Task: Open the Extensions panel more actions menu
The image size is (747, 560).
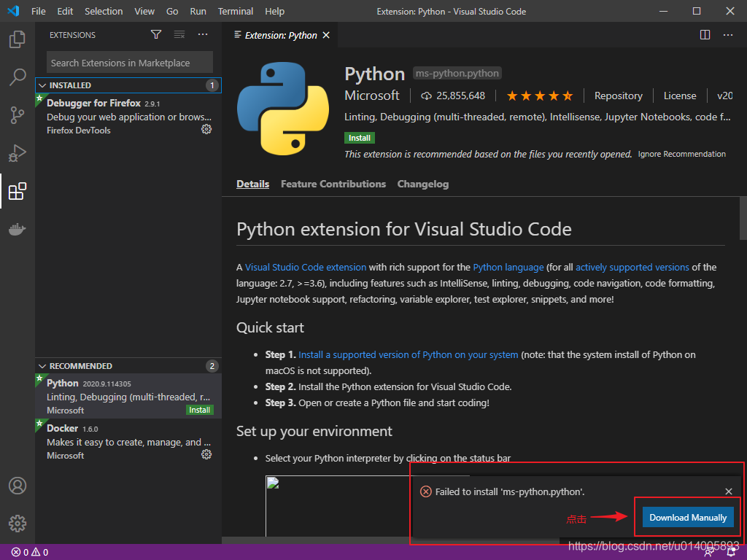Action: pos(203,34)
